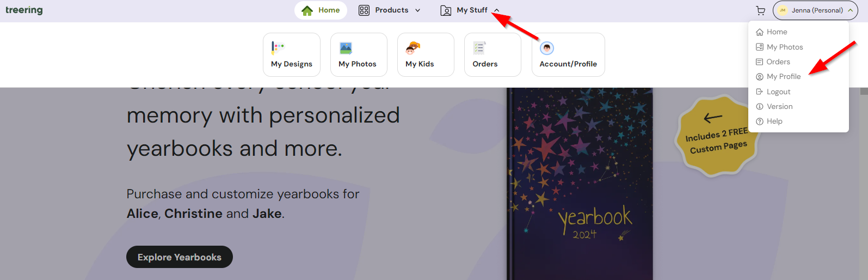
Task: Click the Explore Yearbooks button
Action: [179, 257]
